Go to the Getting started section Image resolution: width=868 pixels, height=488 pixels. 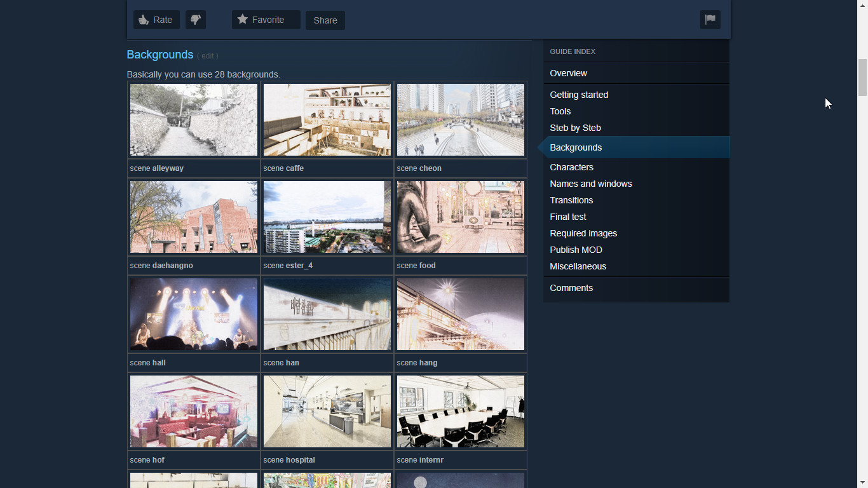579,95
